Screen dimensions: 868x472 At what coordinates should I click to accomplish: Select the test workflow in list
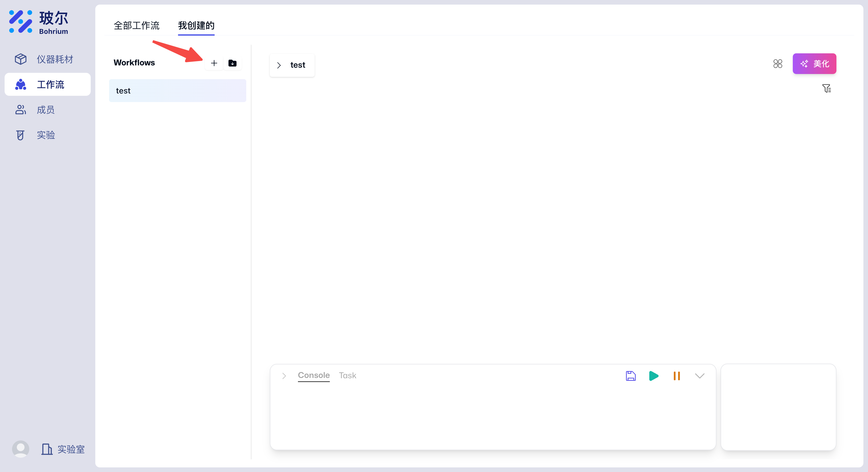tap(177, 91)
